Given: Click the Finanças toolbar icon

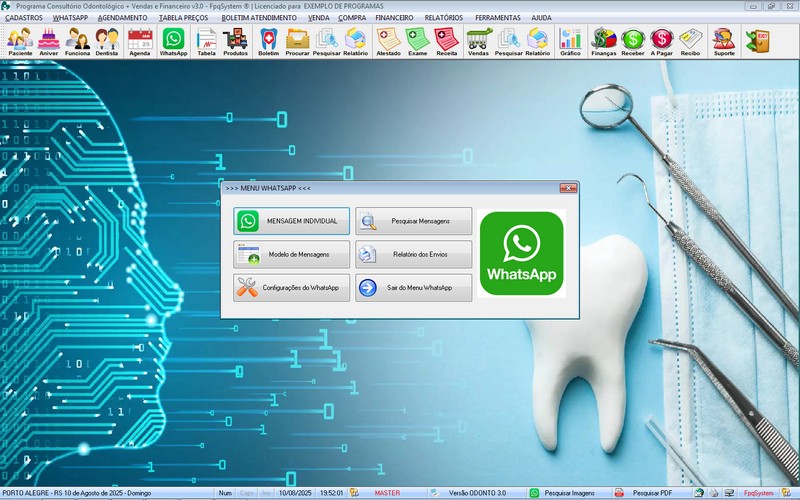Looking at the screenshot, I should [604, 41].
